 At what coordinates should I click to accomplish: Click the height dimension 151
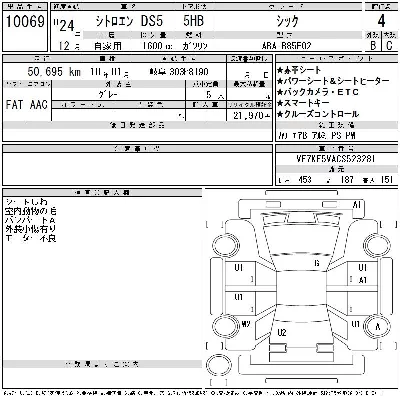click(x=387, y=180)
